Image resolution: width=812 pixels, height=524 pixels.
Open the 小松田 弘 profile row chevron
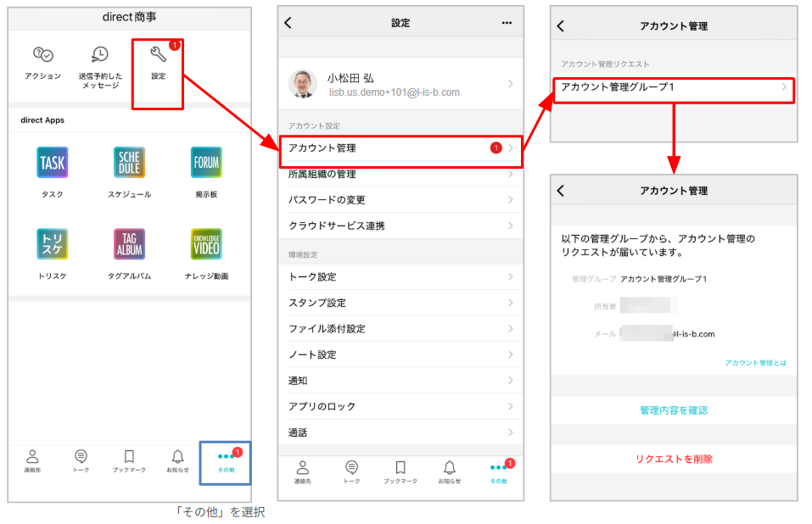(x=511, y=84)
